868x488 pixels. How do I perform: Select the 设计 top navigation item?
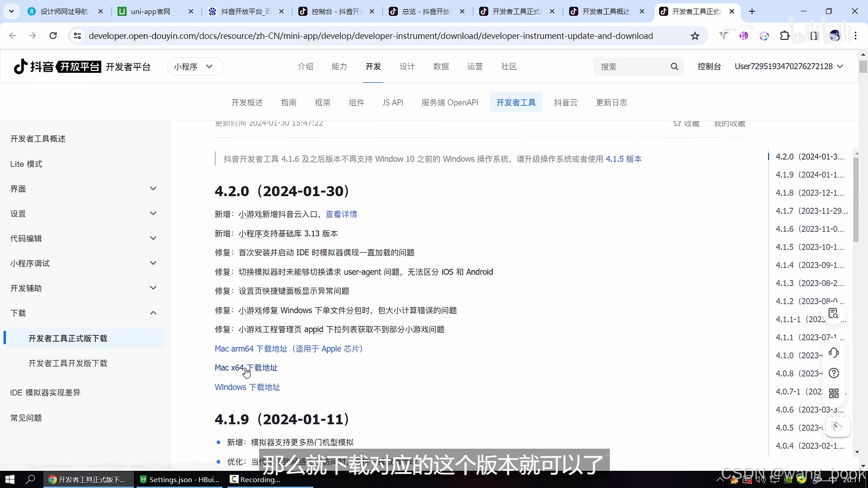[407, 66]
